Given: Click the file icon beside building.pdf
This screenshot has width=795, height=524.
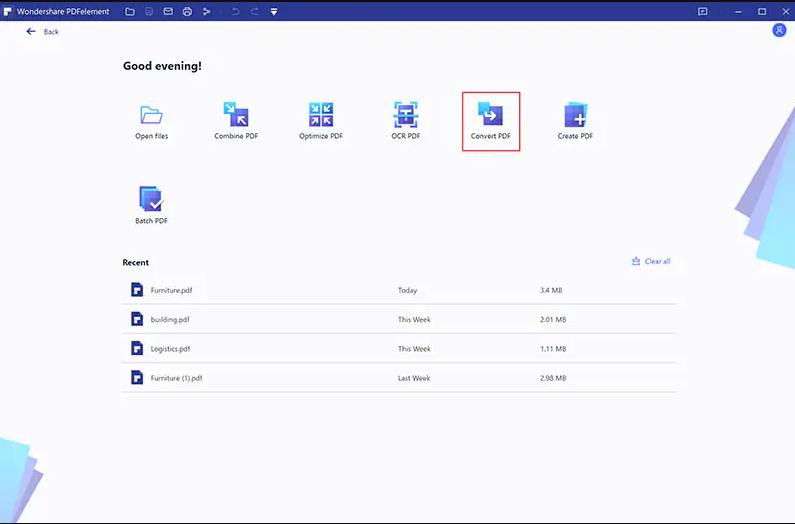Looking at the screenshot, I should 137,319.
